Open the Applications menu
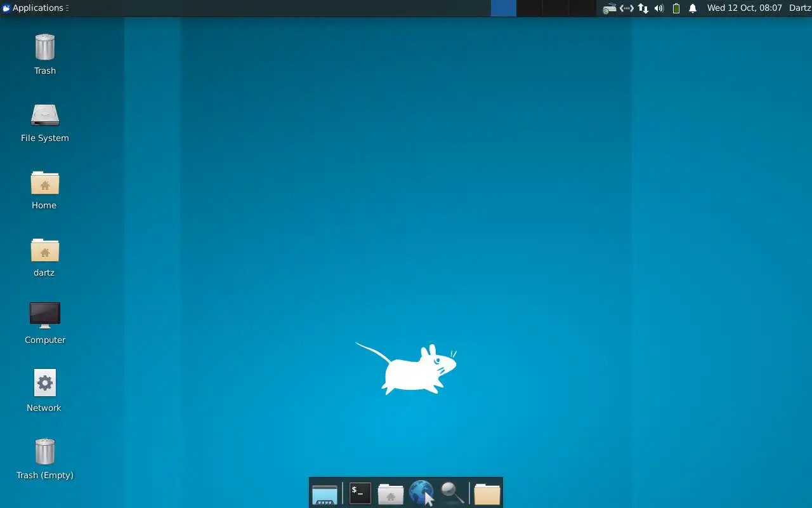Viewport: 812px width, 508px height. pos(33,8)
